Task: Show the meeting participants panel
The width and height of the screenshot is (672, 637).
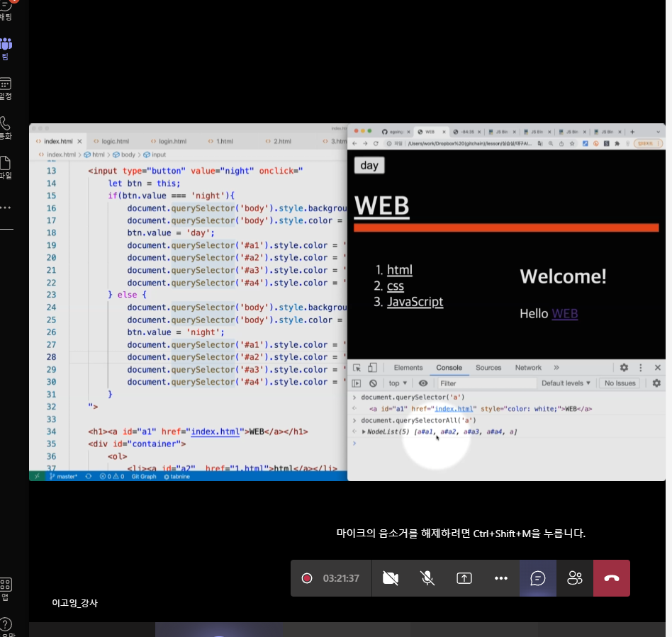Action: coord(575,578)
